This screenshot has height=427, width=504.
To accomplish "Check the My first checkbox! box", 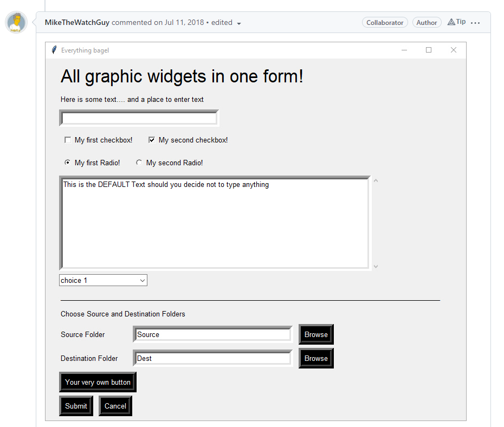I will tap(68, 140).
